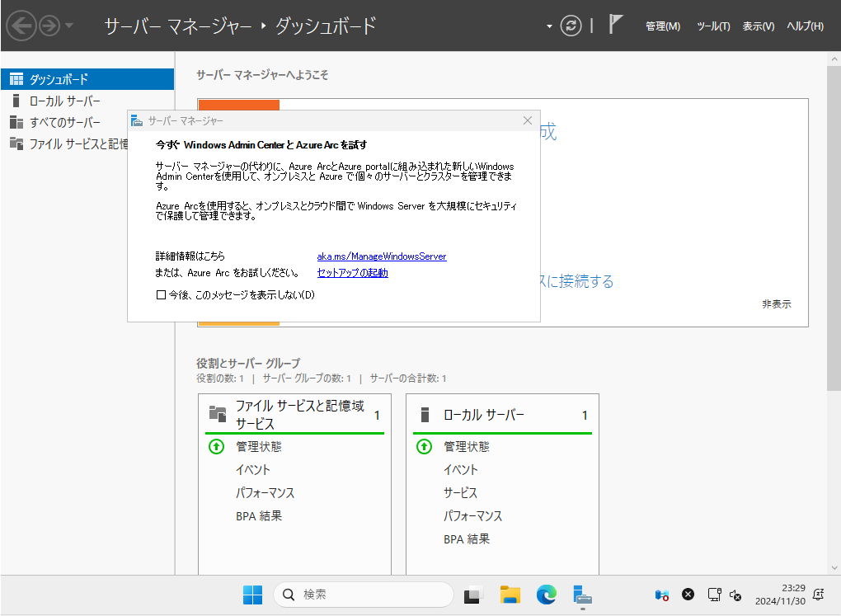The width and height of the screenshot is (841, 616).
Task: Click the muted volume tray icon
Action: 735,595
